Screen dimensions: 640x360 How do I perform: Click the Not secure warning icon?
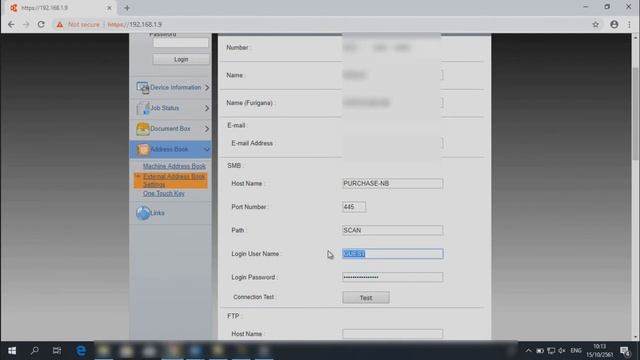(x=60, y=24)
